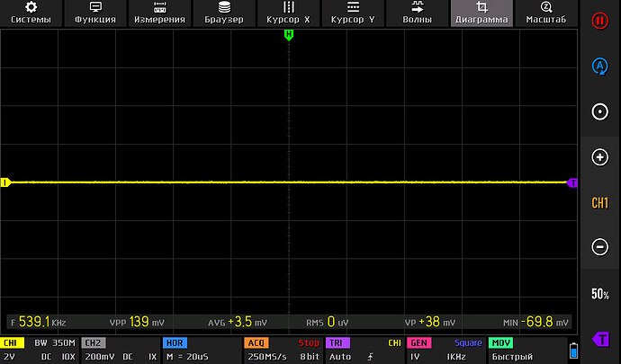621x364 pixels.
Task: Open the Измерения measurements menu
Action: point(159,13)
